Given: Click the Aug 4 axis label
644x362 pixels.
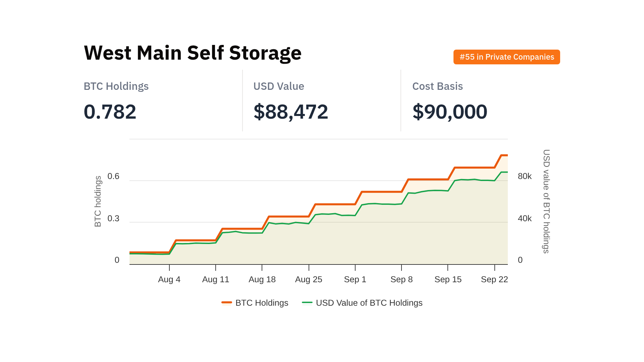Looking at the screenshot, I should click(169, 279).
